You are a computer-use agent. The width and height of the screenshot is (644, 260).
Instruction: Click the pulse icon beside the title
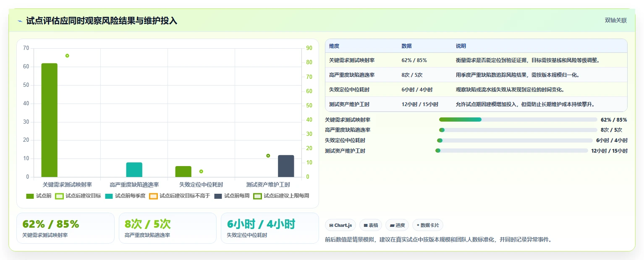(20, 21)
